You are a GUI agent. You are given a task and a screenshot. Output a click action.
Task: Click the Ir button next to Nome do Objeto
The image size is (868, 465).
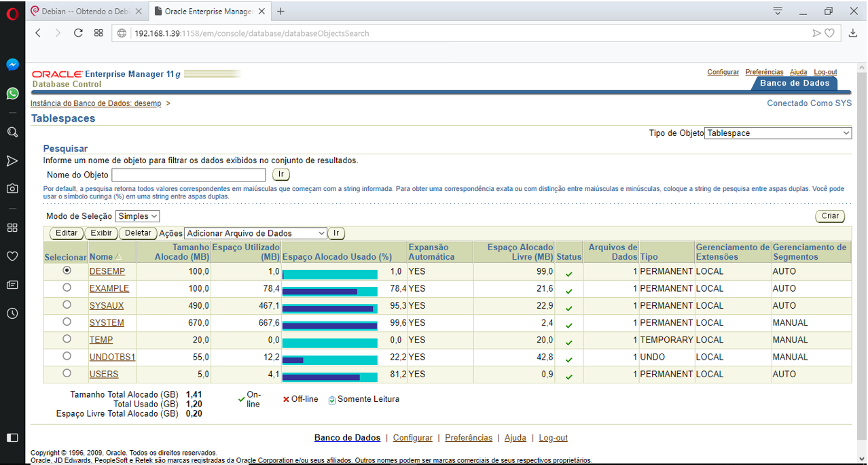point(281,175)
